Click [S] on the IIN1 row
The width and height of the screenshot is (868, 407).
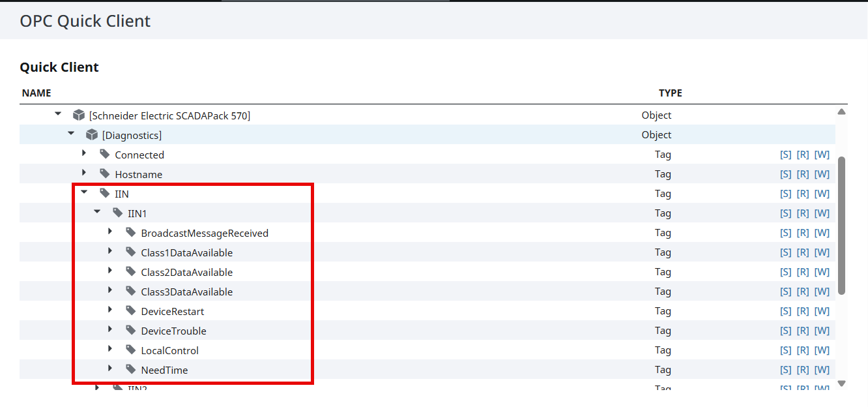[786, 213]
